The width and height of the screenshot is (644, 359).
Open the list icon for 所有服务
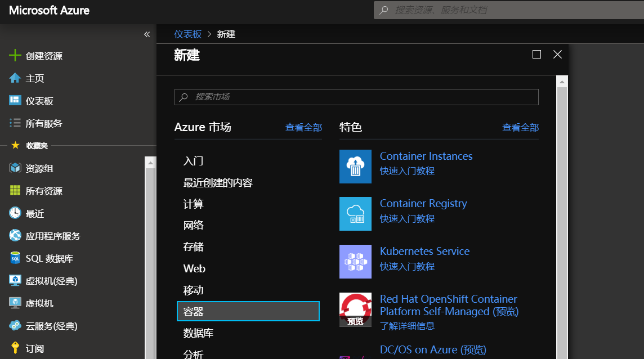pyautogui.click(x=15, y=123)
